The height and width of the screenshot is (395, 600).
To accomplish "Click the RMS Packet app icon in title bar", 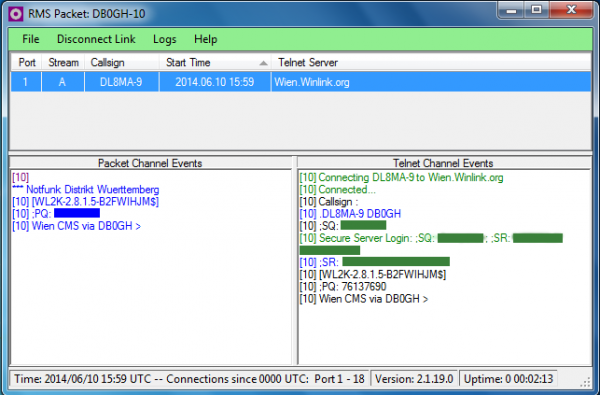I will (16, 14).
